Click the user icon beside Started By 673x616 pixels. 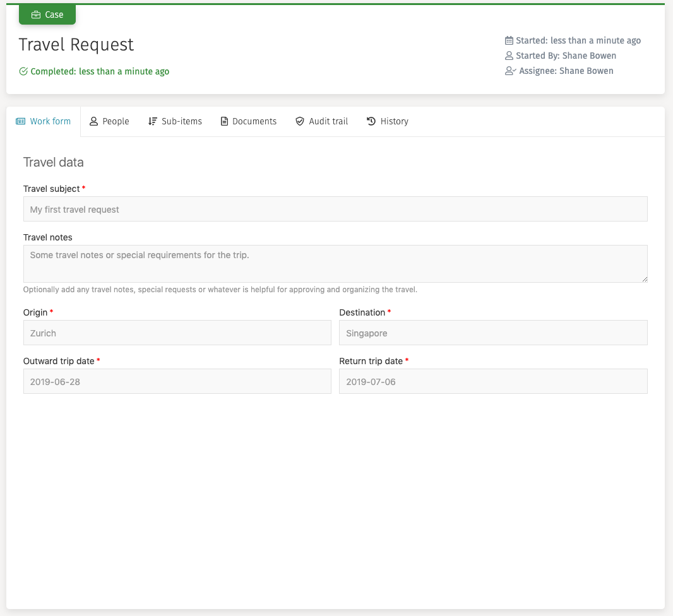[509, 56]
